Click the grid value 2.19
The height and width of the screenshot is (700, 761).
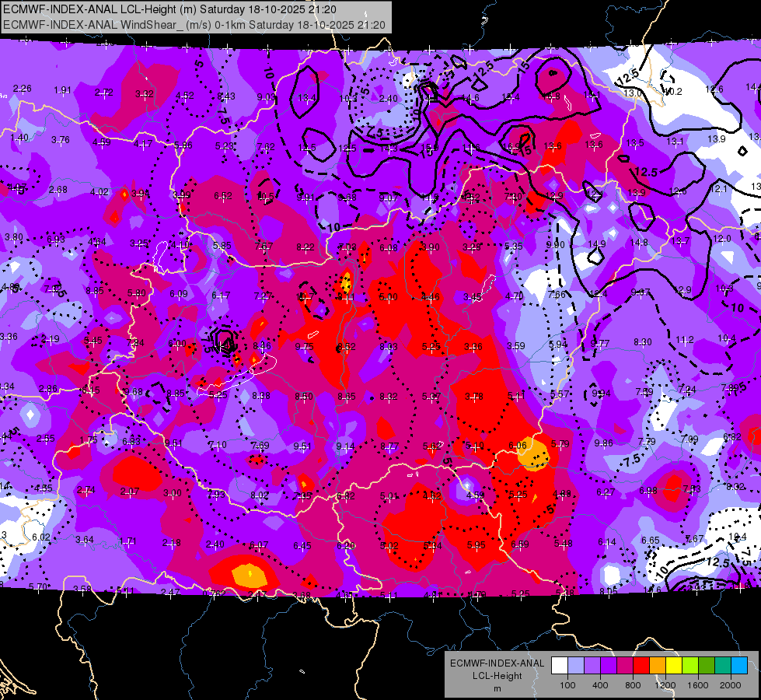tap(51, 338)
